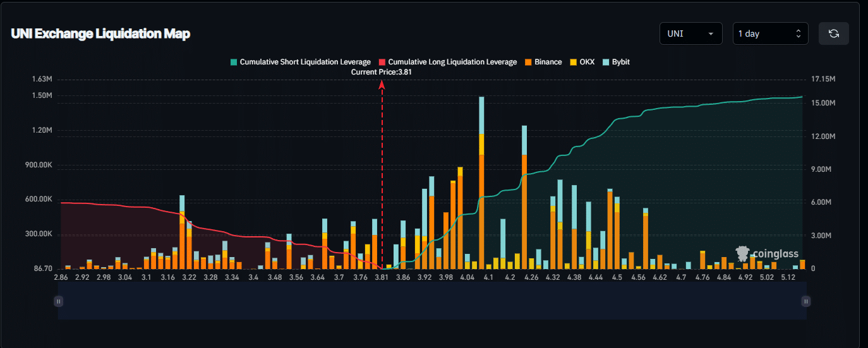Click the orange Binance legend marker
Viewport: 868px width, 348px height.
tap(527, 62)
